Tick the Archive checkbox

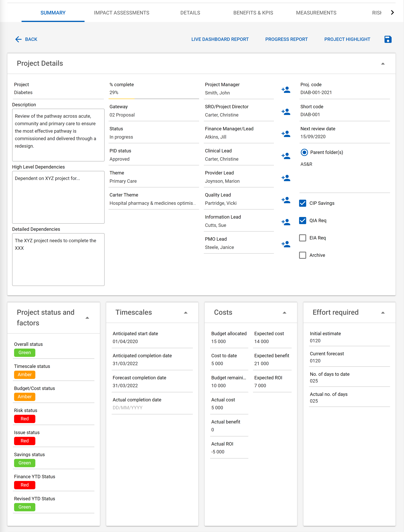[x=303, y=255]
